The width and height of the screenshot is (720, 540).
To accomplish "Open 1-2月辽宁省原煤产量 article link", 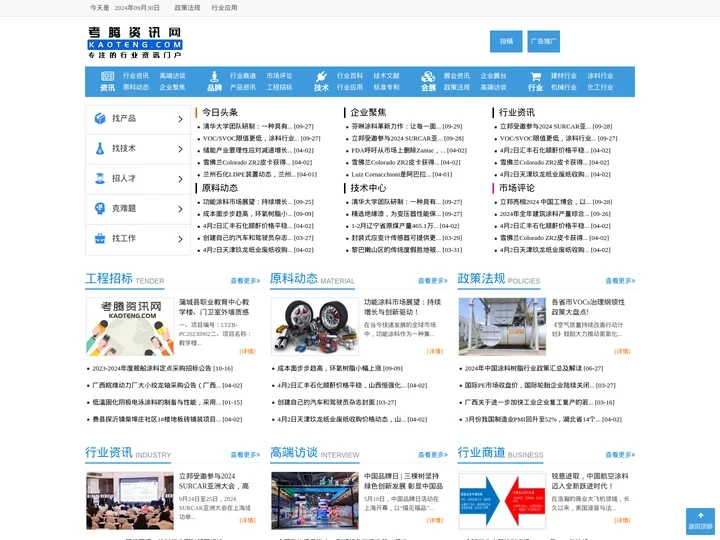I will click(x=395, y=226).
